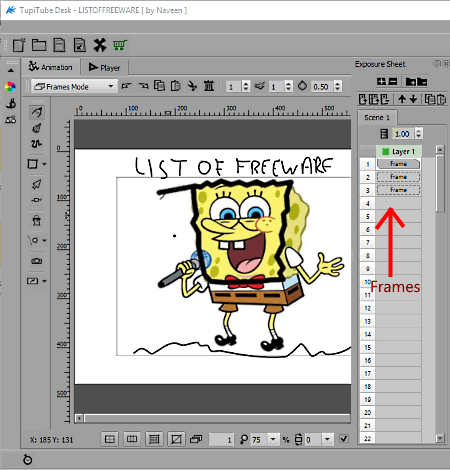Select the Frame cell in row 1

399,164
